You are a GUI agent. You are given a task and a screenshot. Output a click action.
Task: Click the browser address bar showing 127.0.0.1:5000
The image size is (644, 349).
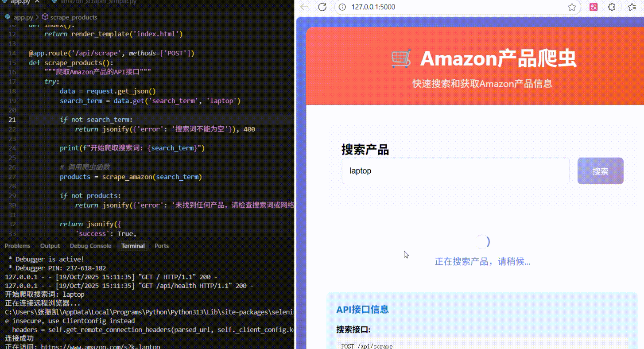click(x=458, y=7)
